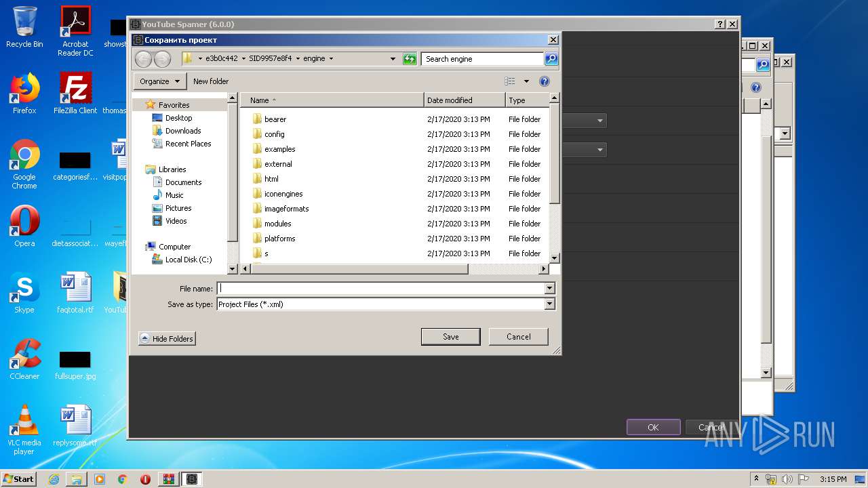Open VLC media player desktop icon
The image size is (868, 488).
24,430
